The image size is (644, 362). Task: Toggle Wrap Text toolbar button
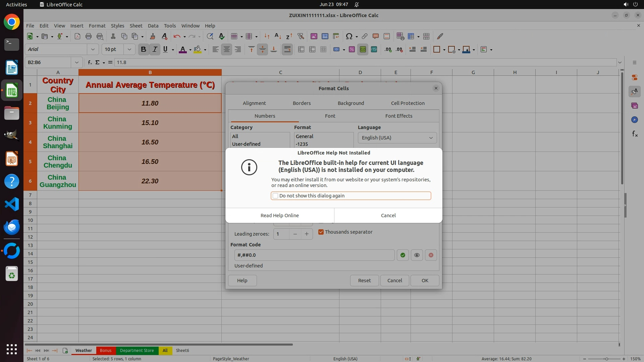287,49
